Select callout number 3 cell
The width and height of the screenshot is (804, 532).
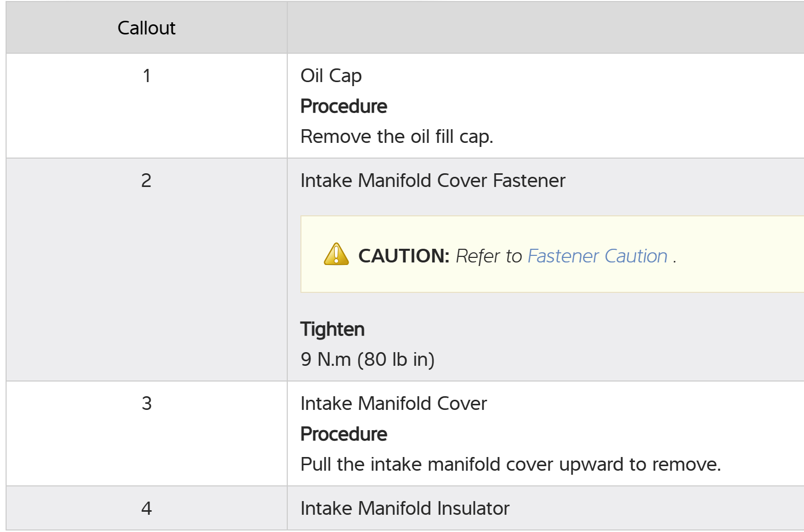pos(146,404)
